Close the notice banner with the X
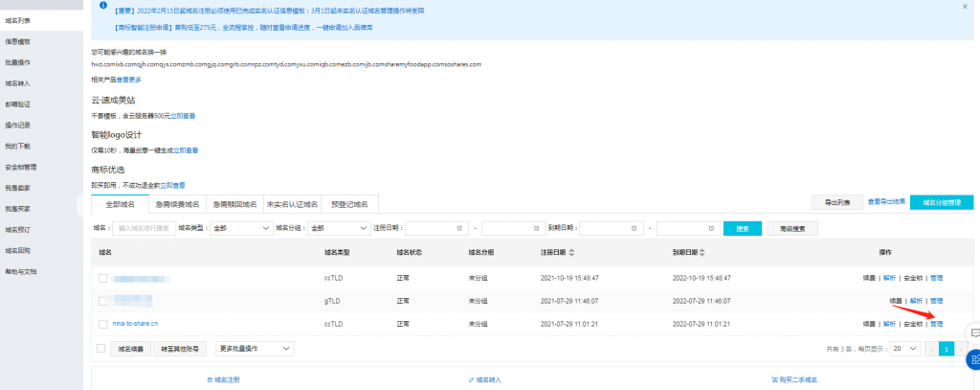The width and height of the screenshot is (980, 390). [x=965, y=6]
